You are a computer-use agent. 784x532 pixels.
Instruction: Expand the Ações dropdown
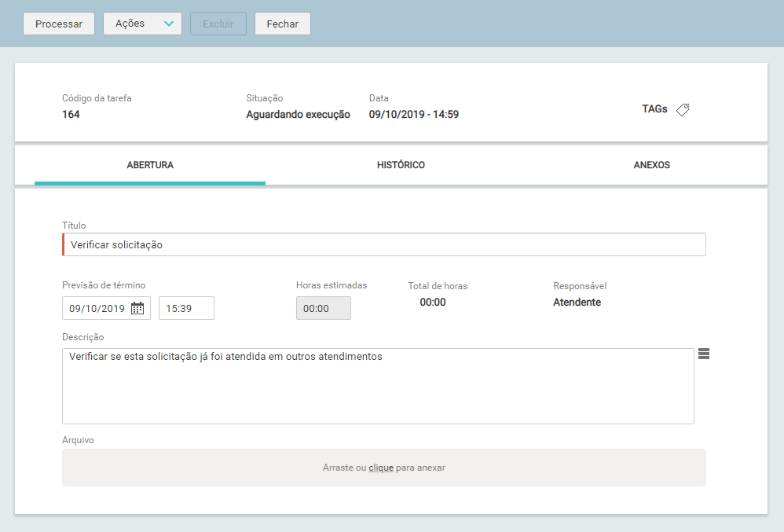pyautogui.click(x=142, y=24)
